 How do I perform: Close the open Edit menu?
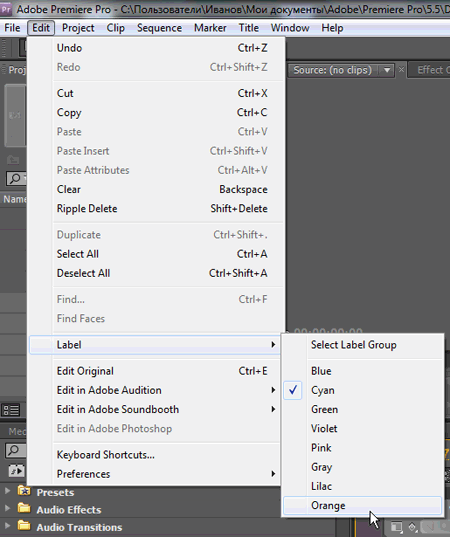click(x=41, y=28)
